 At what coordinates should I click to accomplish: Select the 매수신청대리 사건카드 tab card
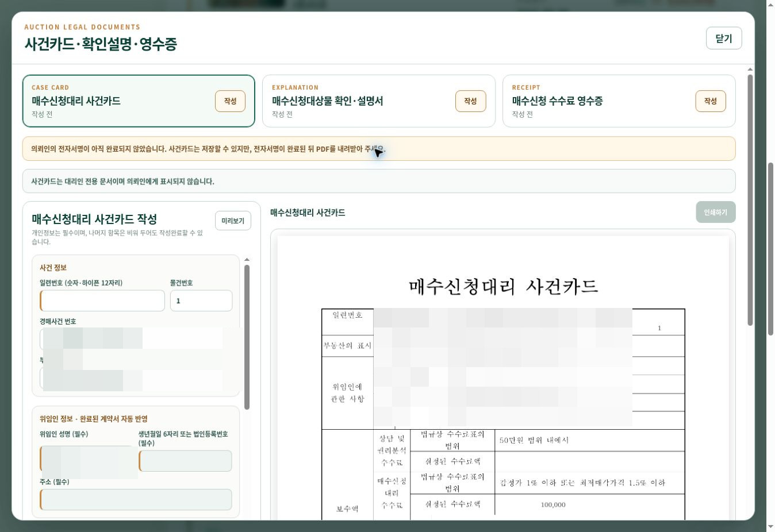point(139,101)
